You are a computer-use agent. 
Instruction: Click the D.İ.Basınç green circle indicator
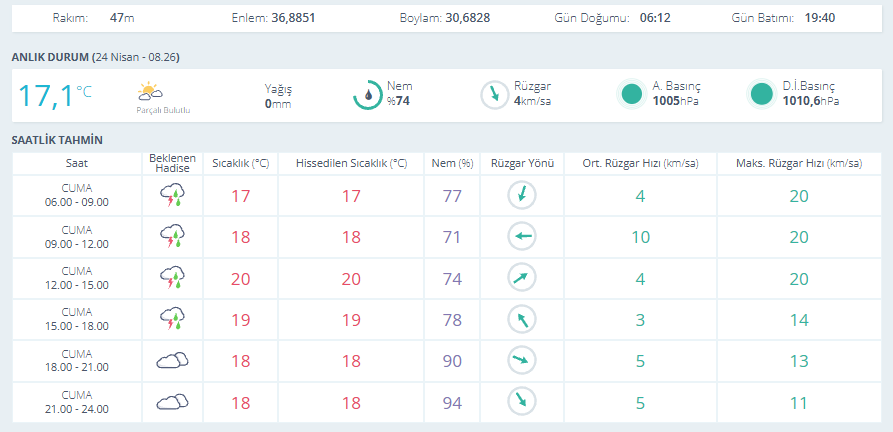click(x=761, y=95)
